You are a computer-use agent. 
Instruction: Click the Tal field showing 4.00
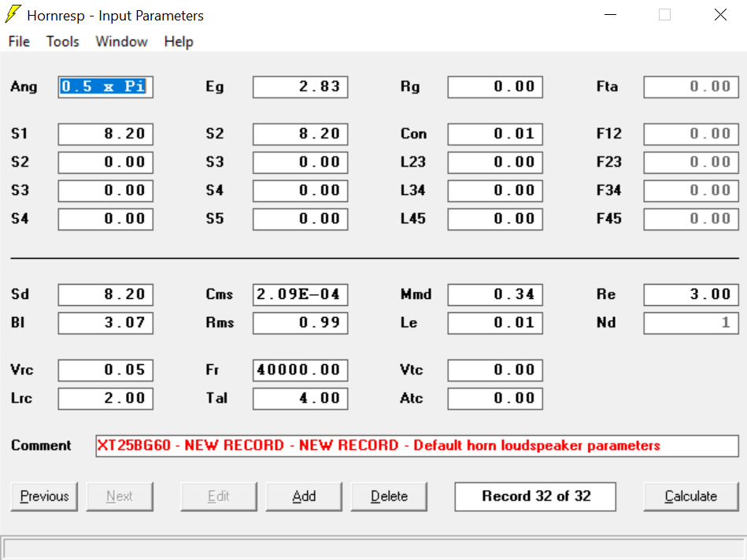point(300,399)
